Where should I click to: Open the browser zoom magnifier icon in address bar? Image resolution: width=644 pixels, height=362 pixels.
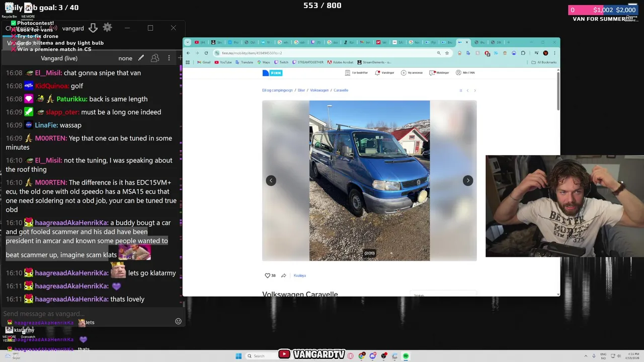439,53
